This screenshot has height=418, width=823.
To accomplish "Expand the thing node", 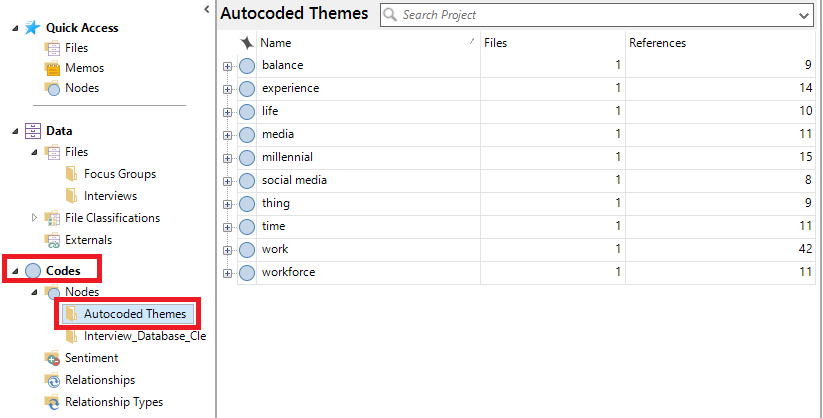I will pos(227,204).
